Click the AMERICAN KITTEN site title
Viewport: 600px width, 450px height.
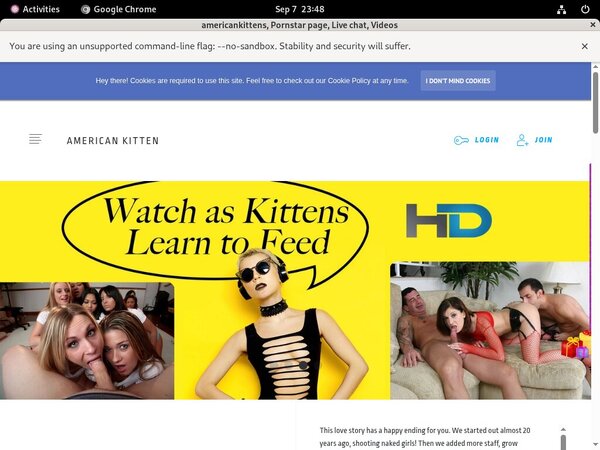[x=112, y=141]
